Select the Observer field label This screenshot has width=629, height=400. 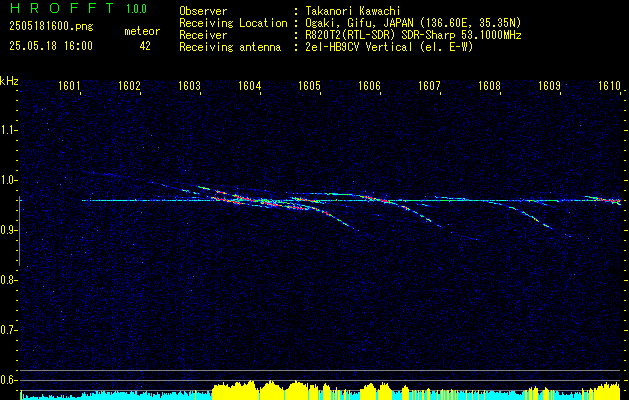click(x=203, y=11)
